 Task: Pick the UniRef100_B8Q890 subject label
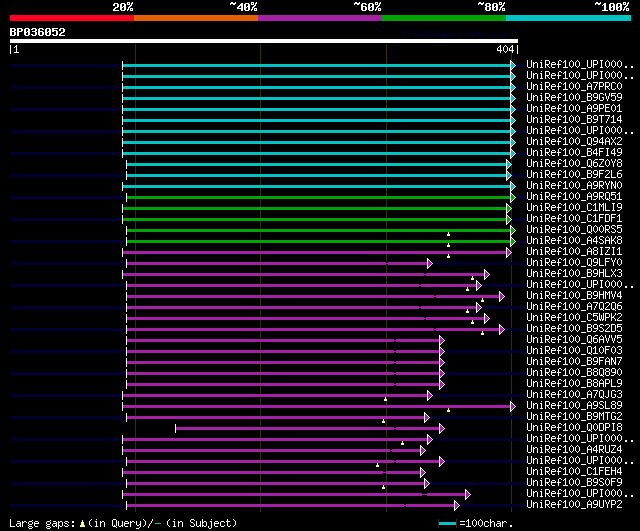point(574,373)
